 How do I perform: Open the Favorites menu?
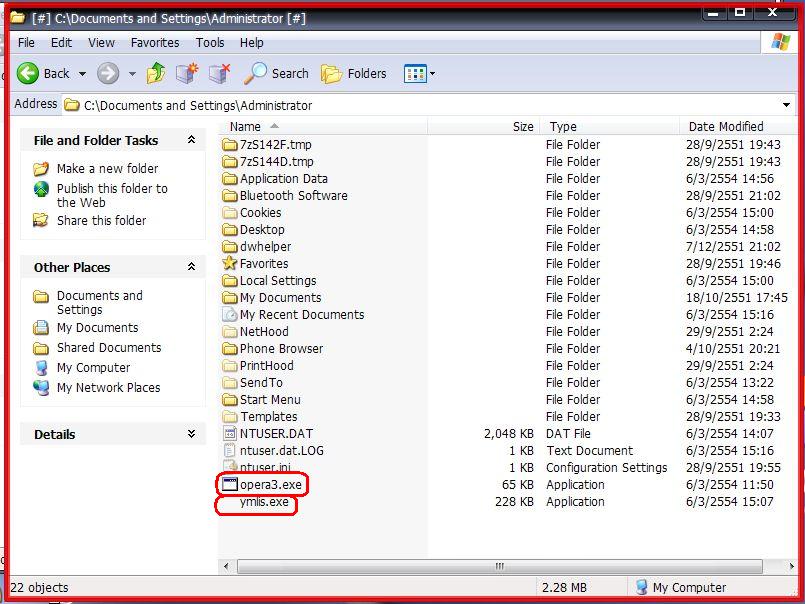(155, 43)
